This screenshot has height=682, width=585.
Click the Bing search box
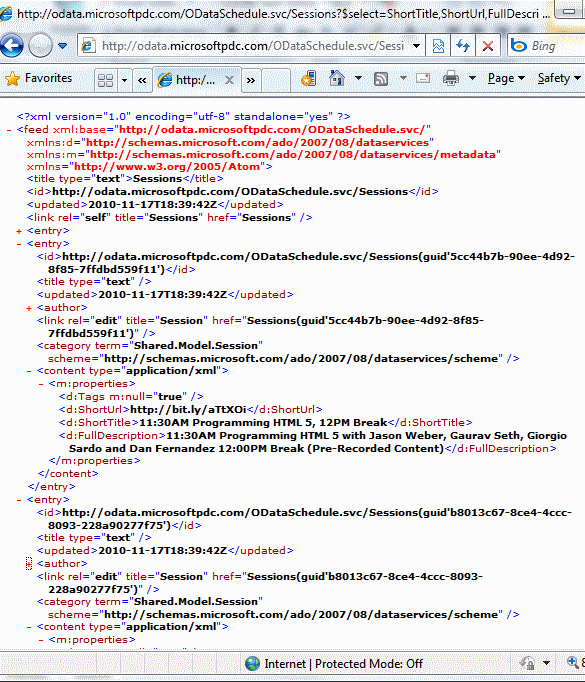click(547, 46)
